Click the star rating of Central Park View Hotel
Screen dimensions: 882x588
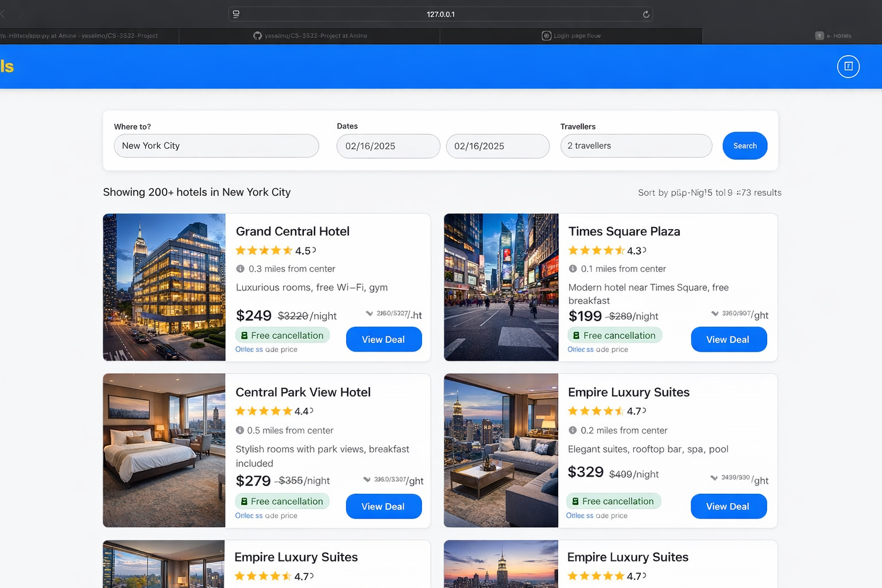click(264, 411)
